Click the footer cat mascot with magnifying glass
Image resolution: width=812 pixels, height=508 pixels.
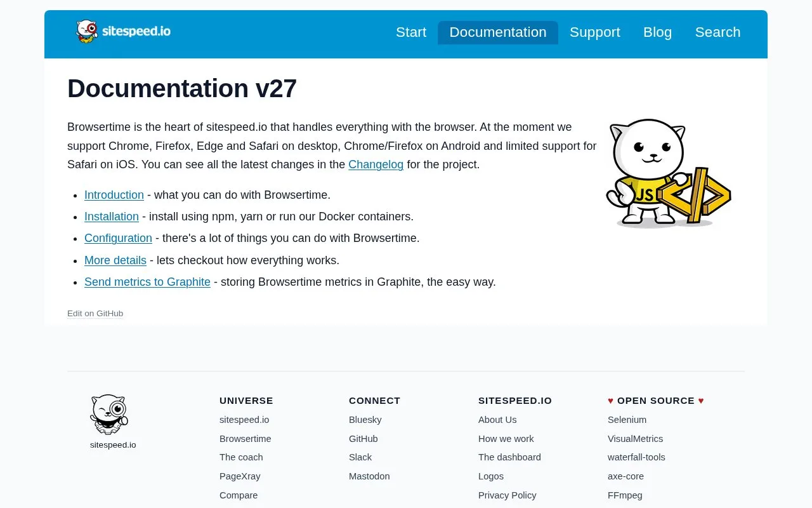pyautogui.click(x=109, y=415)
